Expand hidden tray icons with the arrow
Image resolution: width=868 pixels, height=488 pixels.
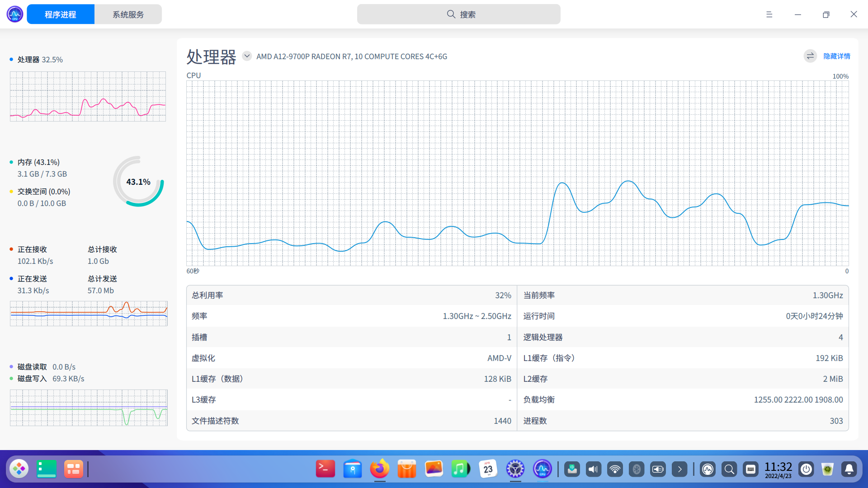tap(680, 469)
